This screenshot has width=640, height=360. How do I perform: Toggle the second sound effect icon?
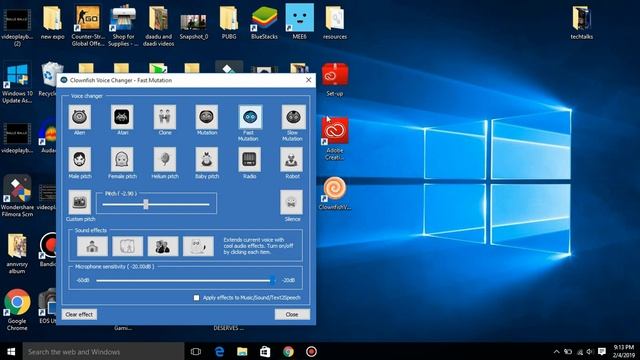(128, 246)
